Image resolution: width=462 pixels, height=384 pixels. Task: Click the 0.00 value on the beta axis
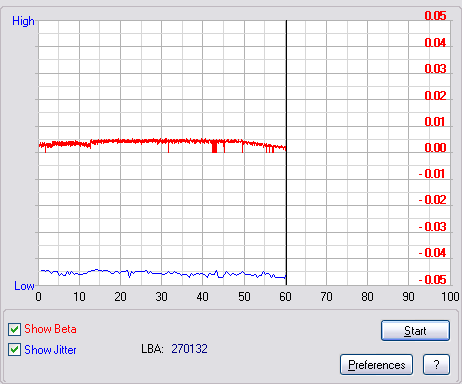pyautogui.click(x=435, y=147)
